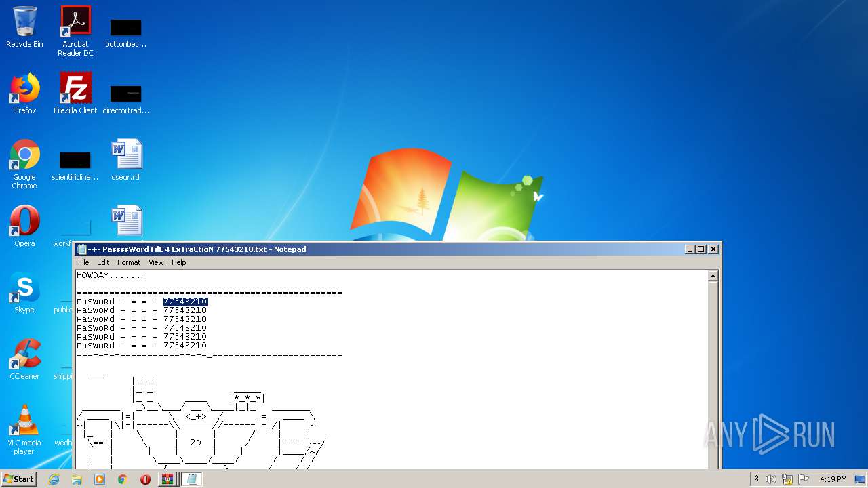Image resolution: width=868 pixels, height=488 pixels.
Task: Open VLC media player shortcut
Action: pos(24,430)
